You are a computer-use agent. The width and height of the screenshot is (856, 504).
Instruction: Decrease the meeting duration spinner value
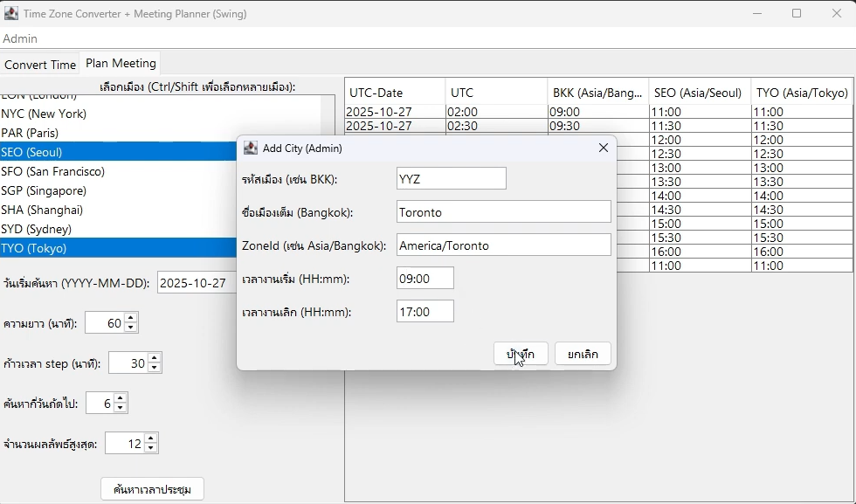point(131,328)
